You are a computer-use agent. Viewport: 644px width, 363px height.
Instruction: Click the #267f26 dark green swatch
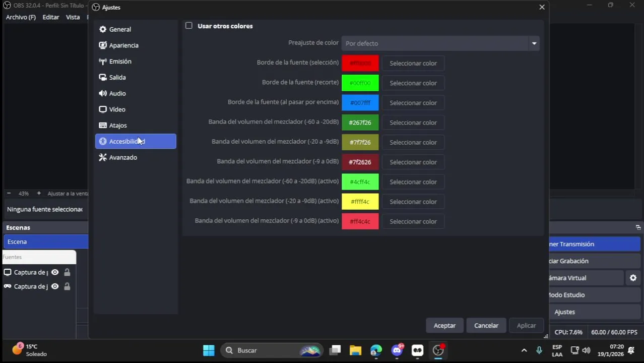(x=360, y=123)
